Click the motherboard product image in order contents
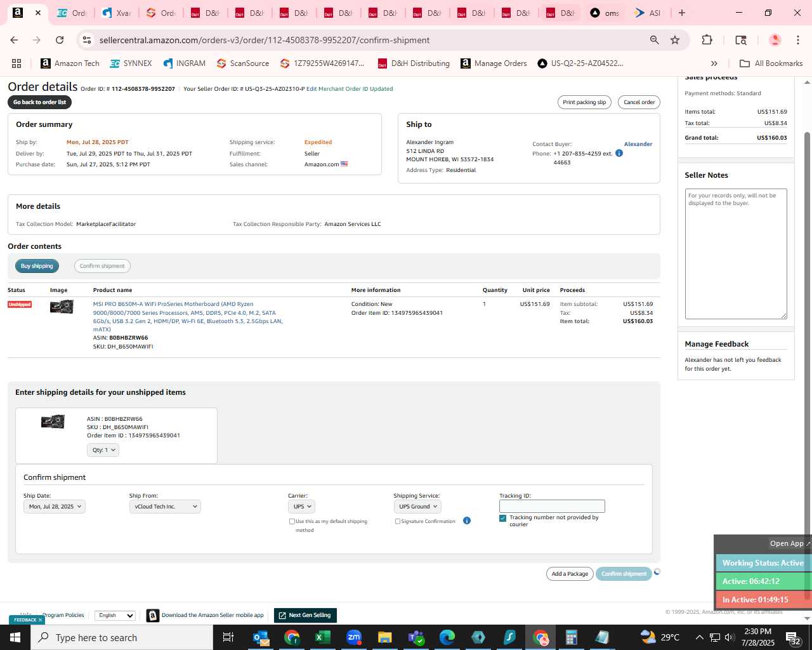Viewport: 812px width, 650px height. (x=62, y=307)
